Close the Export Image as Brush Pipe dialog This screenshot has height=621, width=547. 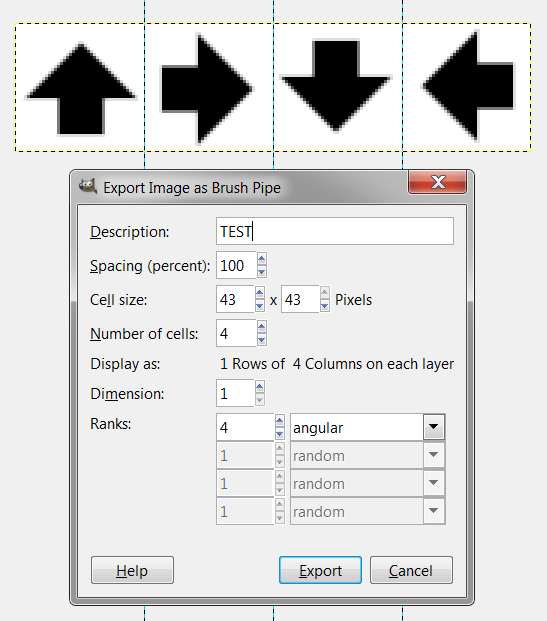[x=438, y=182]
